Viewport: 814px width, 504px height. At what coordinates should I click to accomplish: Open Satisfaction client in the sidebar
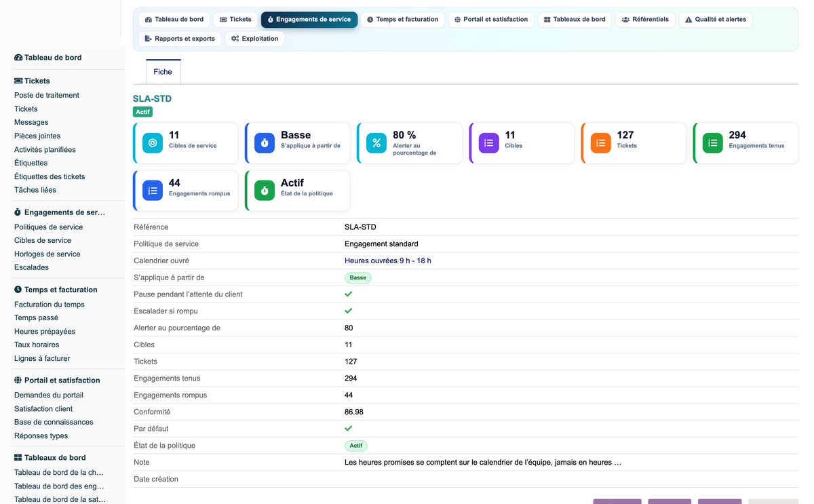(43, 409)
